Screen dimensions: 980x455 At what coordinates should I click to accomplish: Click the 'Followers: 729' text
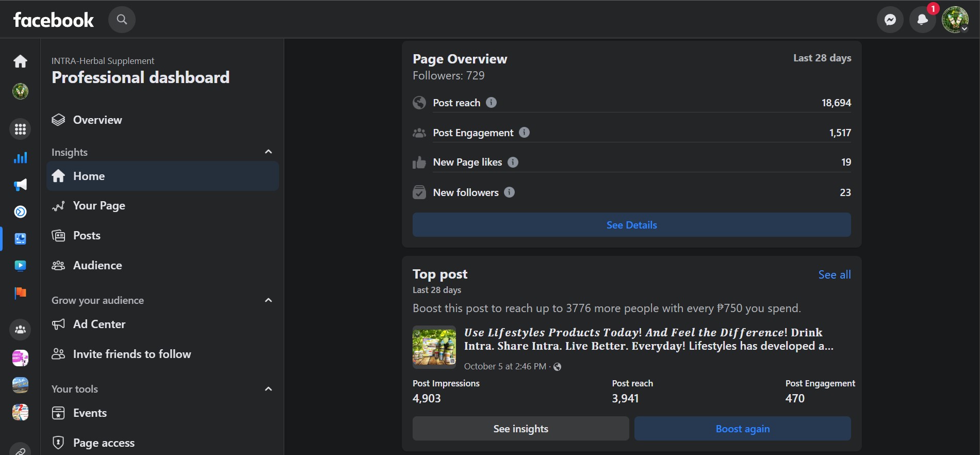449,75
